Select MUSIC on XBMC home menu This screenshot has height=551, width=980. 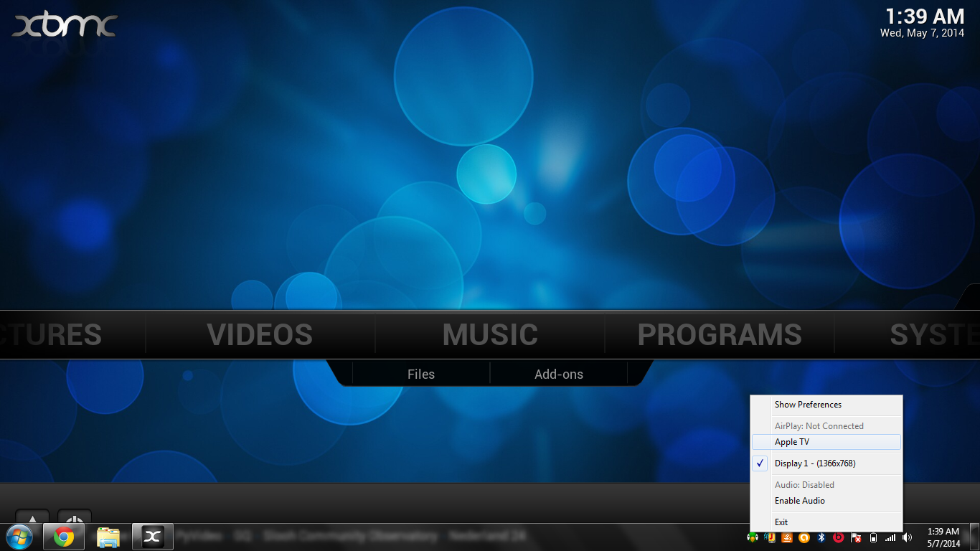coord(490,335)
